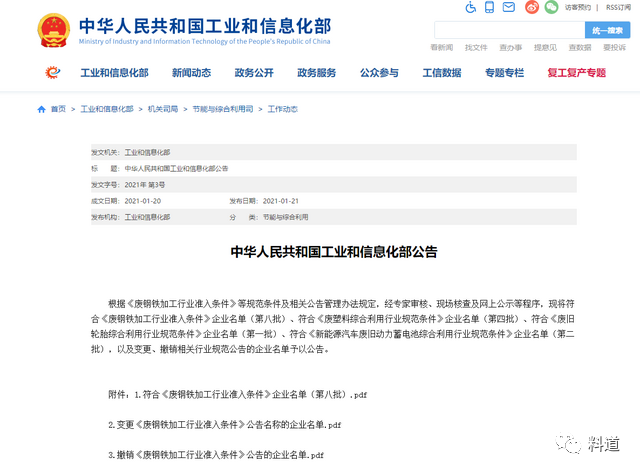Open 政务服务 navigation menu
This screenshot has width=640, height=472.
click(x=316, y=73)
